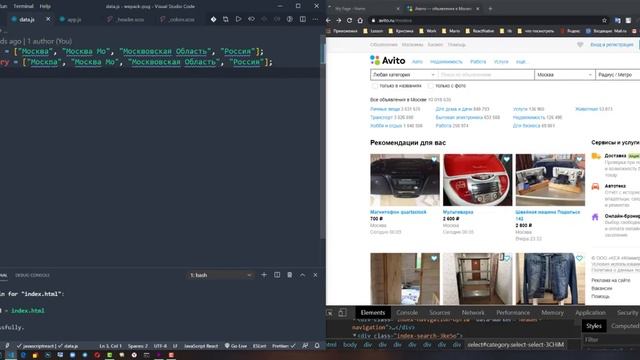The width and height of the screenshot is (640, 360).
Task: Open the denim jacket listing thumbnail
Action: tap(550, 279)
